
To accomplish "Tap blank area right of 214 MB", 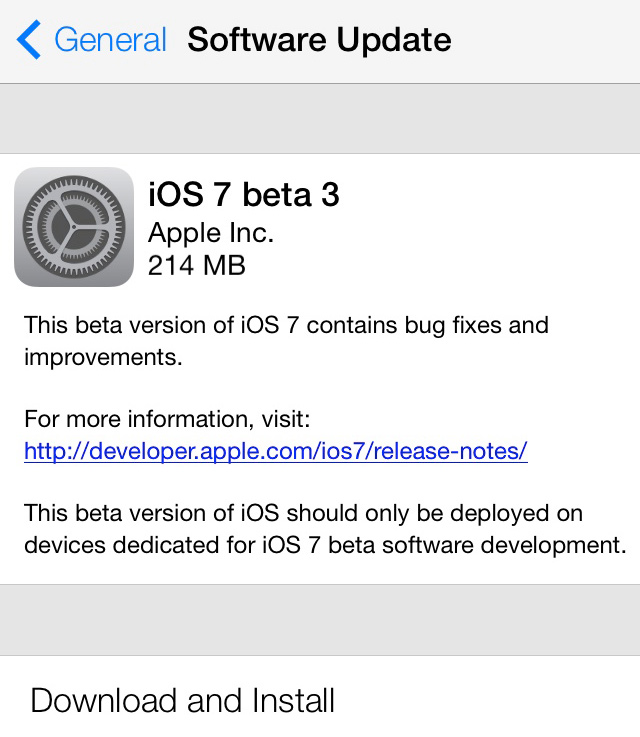I will [442, 265].
